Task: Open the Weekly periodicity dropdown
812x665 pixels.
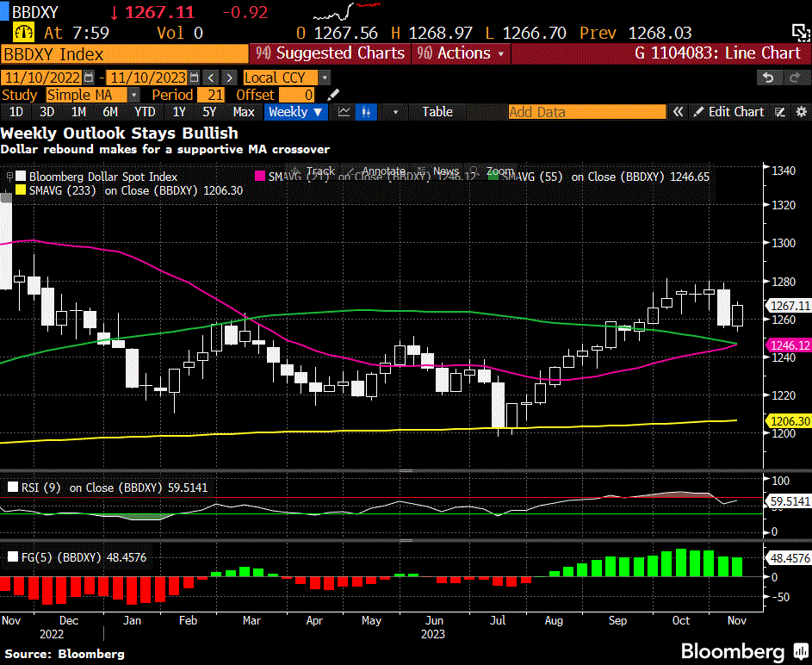Action: click(295, 112)
